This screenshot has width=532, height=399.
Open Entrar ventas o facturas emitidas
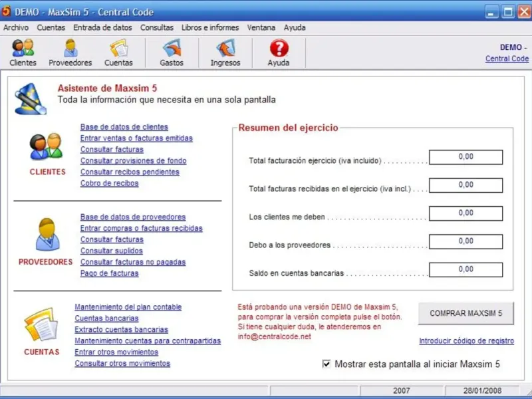click(x=136, y=138)
